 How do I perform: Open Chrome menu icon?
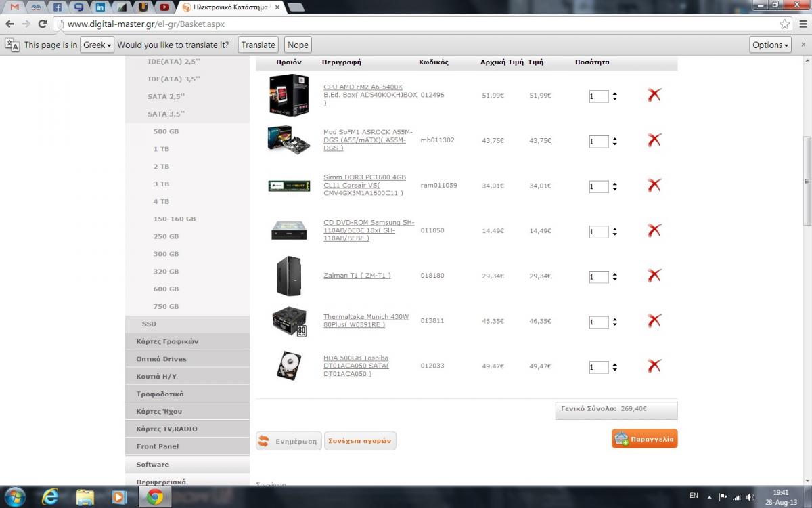(802, 24)
